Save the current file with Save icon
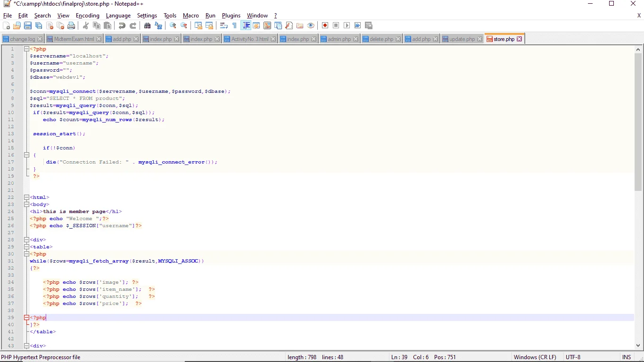 [x=28, y=25]
